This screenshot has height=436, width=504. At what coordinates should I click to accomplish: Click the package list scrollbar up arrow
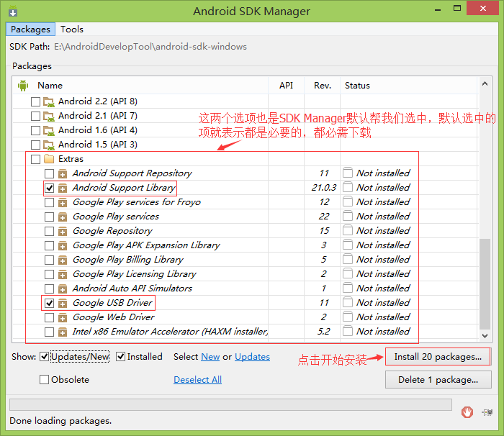[485, 84]
